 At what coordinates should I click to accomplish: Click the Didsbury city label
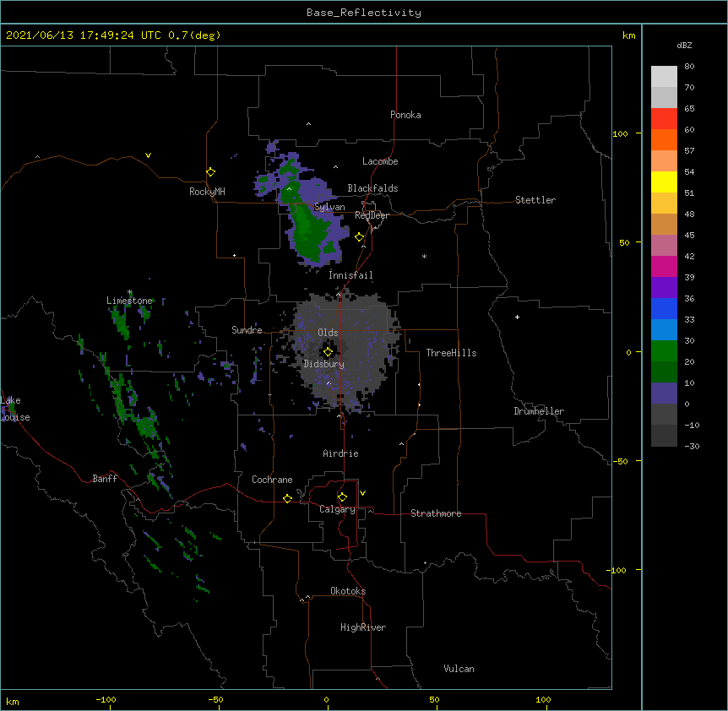pyautogui.click(x=324, y=364)
